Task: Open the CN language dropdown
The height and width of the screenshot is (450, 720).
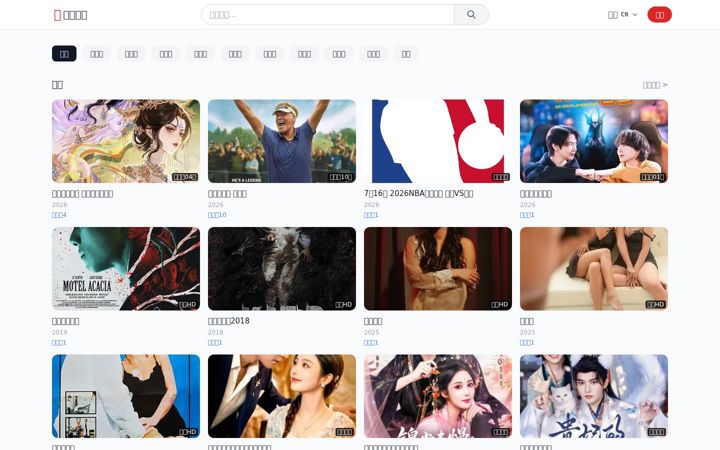Action: (623, 15)
